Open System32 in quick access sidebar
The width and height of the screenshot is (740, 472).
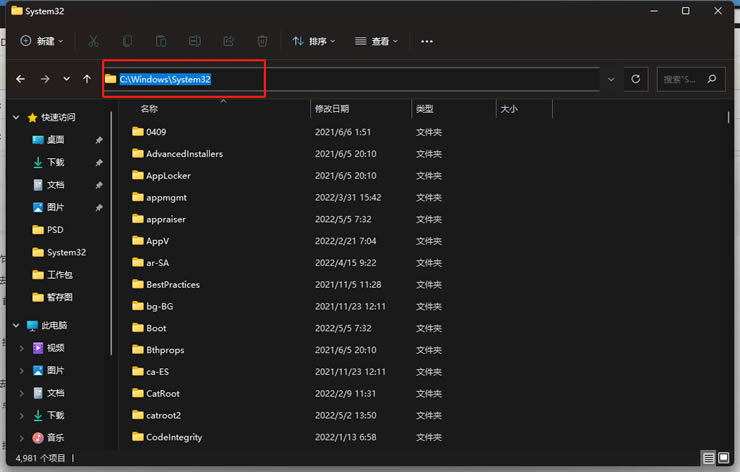point(59,253)
